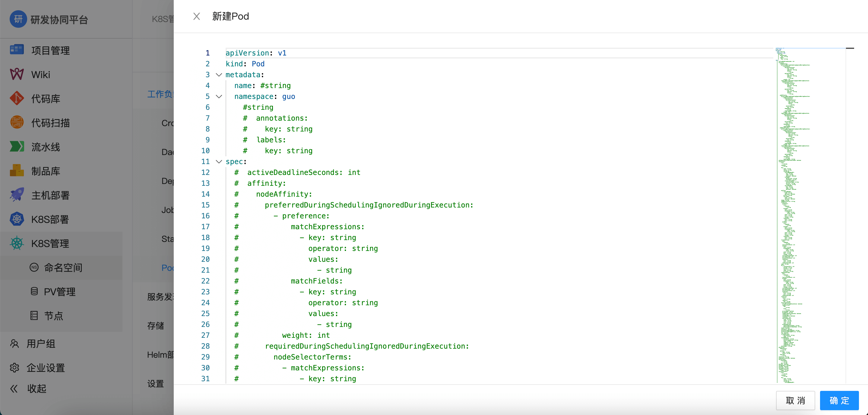The image size is (868, 415).
Task: Click the Wiki logo icon
Action: tap(17, 74)
